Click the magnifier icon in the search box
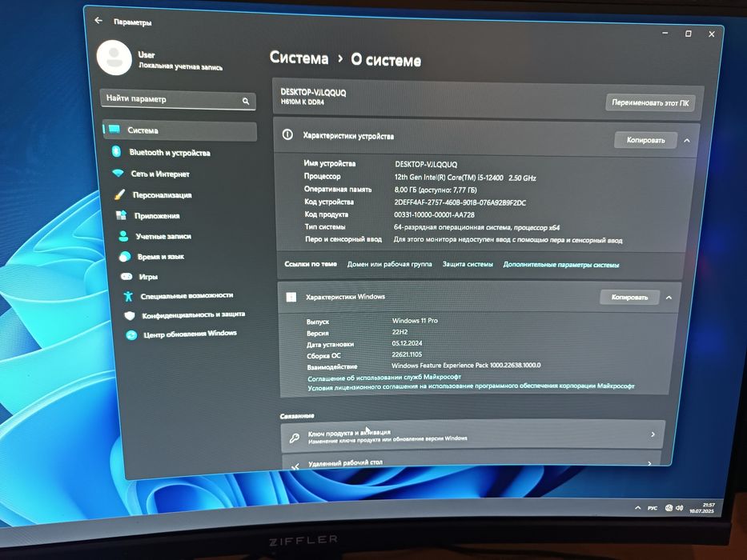 click(x=246, y=101)
